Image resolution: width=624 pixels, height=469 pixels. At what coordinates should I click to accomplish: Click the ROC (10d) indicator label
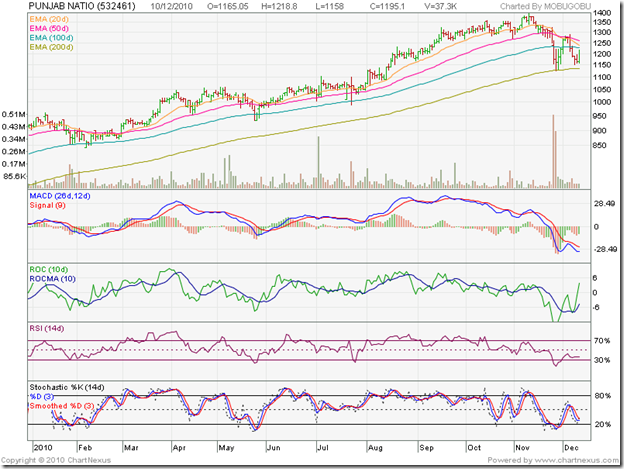(x=49, y=269)
